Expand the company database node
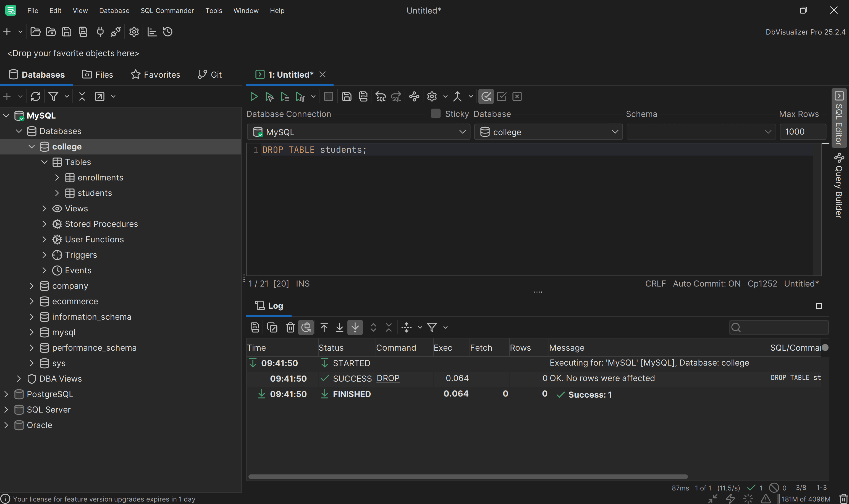This screenshot has height=504, width=849. coord(32,286)
